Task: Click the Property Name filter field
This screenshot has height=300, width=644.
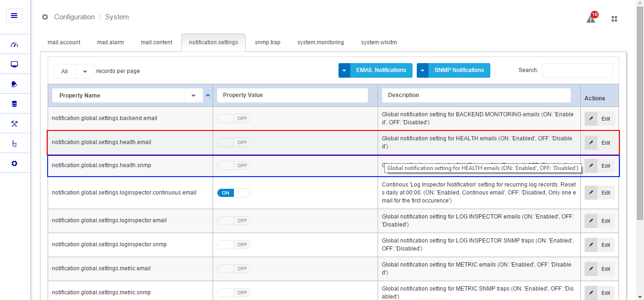Action: pos(118,95)
